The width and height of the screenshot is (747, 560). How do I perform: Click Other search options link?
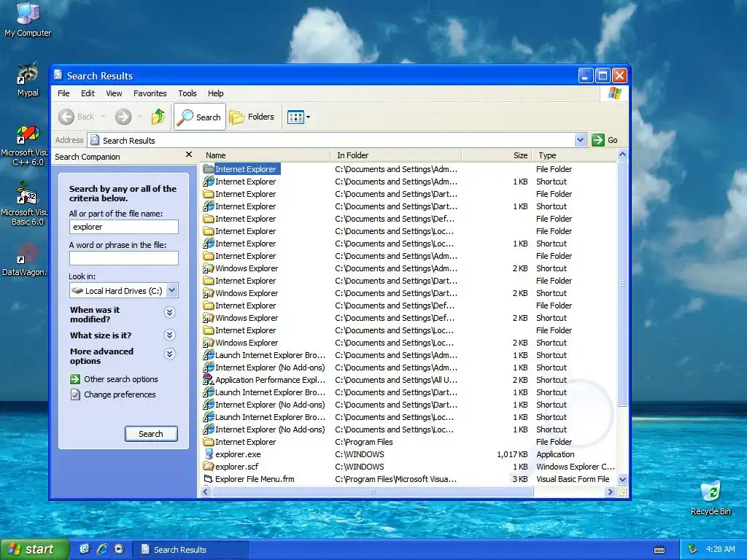coord(121,379)
